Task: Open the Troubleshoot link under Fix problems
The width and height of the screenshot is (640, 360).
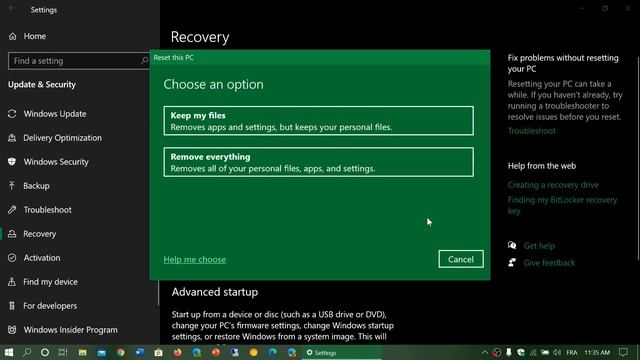Action: (x=531, y=131)
